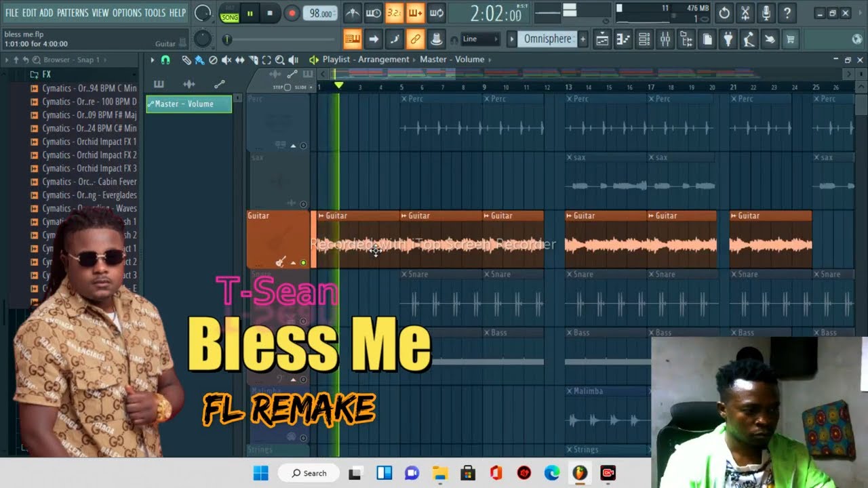Open the OPTIONS menu
This screenshot has height=488, width=868.
click(127, 13)
